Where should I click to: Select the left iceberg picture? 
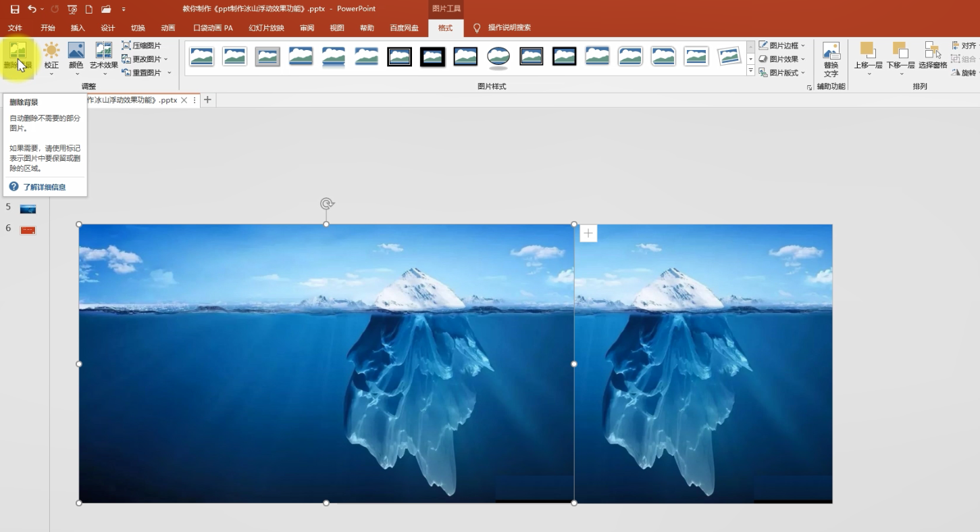tap(326, 364)
